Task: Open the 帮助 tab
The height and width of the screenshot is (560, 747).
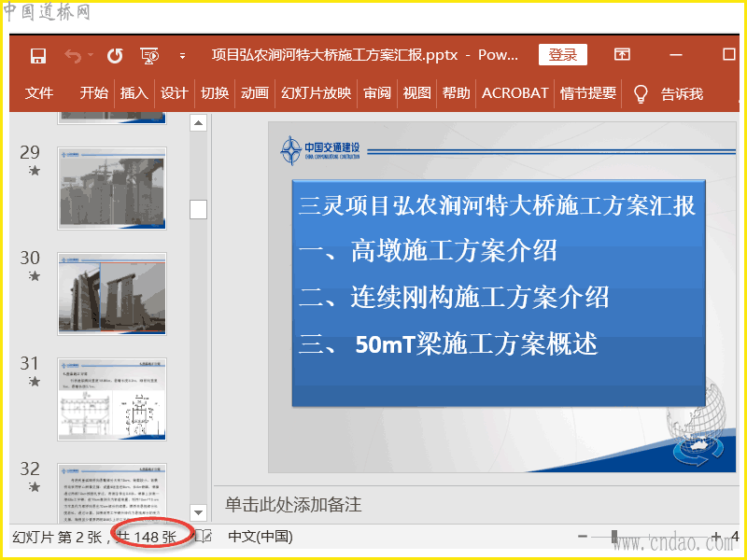Action: coord(456,92)
